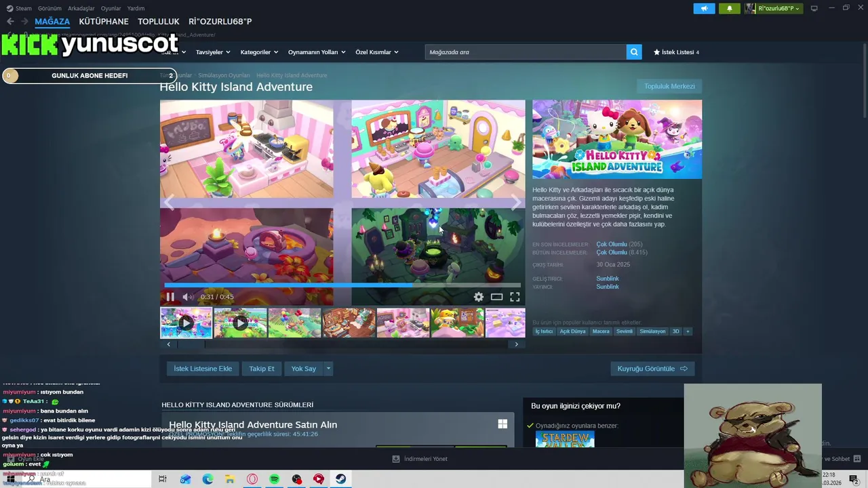Open Microsoft Edge from the taskbar
This screenshot has height=488, width=868.
[x=208, y=479]
